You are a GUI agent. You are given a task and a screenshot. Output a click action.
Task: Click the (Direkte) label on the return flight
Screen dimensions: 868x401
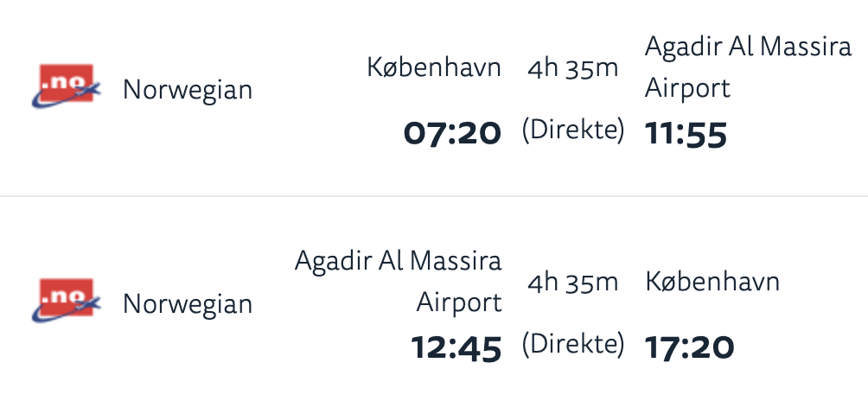click(572, 344)
